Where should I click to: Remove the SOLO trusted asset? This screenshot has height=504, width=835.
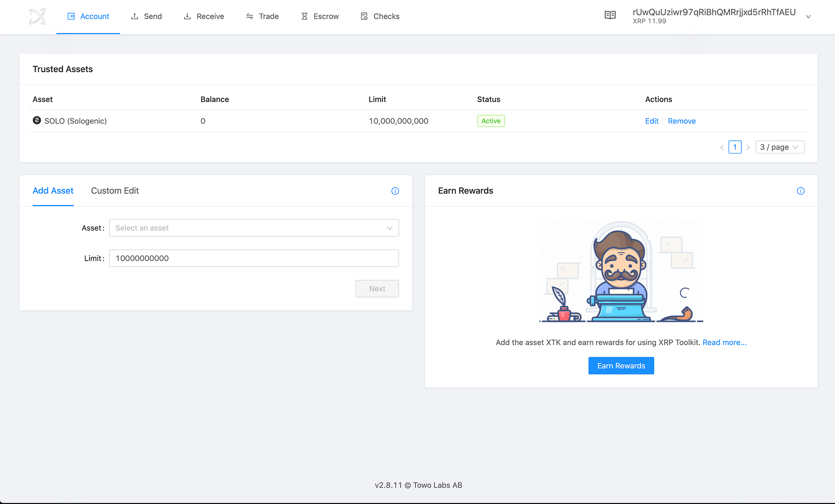pos(681,121)
